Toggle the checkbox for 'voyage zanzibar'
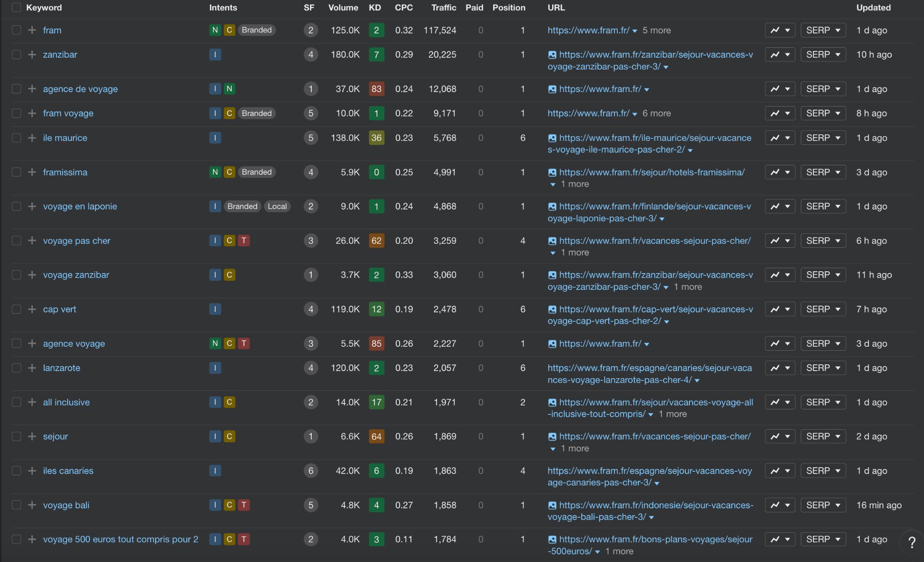 pos(17,274)
